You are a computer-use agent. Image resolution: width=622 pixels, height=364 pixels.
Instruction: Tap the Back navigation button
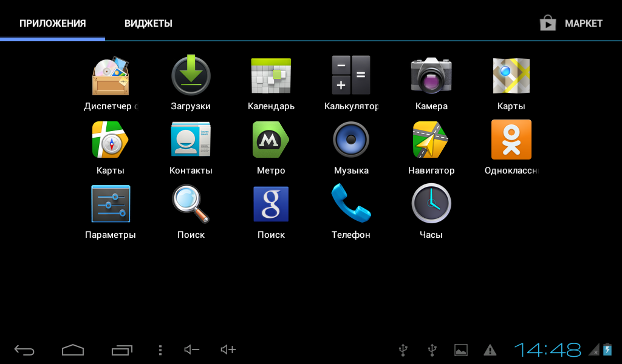[24, 349]
